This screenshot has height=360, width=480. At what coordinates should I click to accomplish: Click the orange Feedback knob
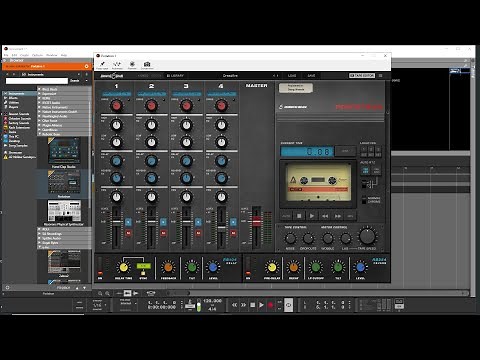click(x=168, y=267)
